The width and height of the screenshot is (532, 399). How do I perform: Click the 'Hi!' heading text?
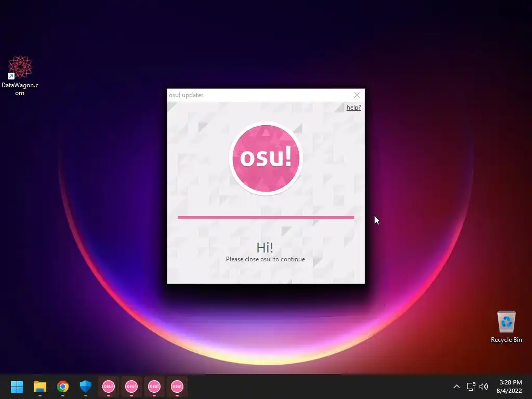264,247
